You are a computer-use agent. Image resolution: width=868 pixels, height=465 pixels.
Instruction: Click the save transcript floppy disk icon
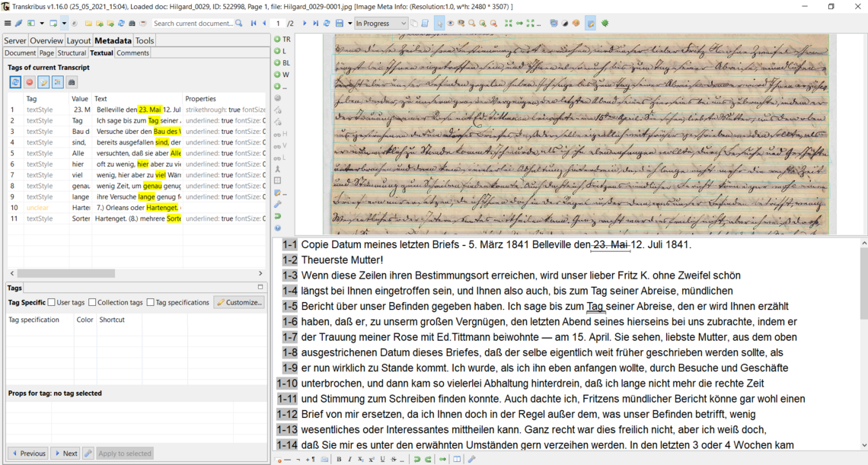[x=340, y=24]
